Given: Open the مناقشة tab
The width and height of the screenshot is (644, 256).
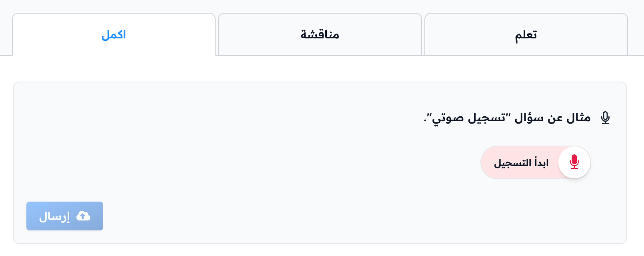Looking at the screenshot, I should click(320, 34).
